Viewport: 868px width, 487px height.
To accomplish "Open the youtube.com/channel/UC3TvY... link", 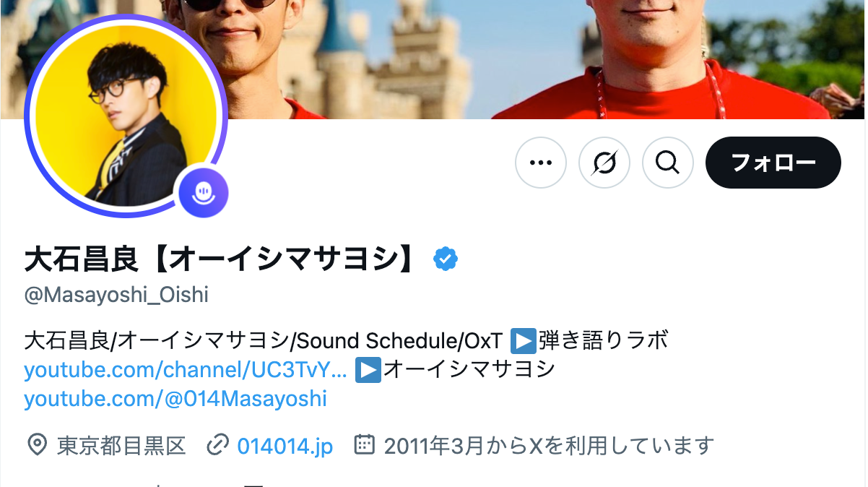I will click(186, 369).
